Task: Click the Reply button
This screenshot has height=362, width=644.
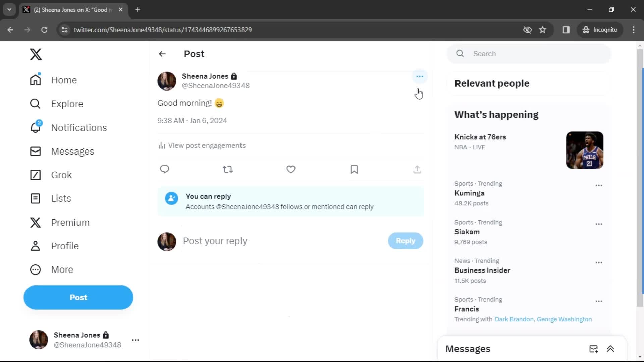Action: click(406, 241)
